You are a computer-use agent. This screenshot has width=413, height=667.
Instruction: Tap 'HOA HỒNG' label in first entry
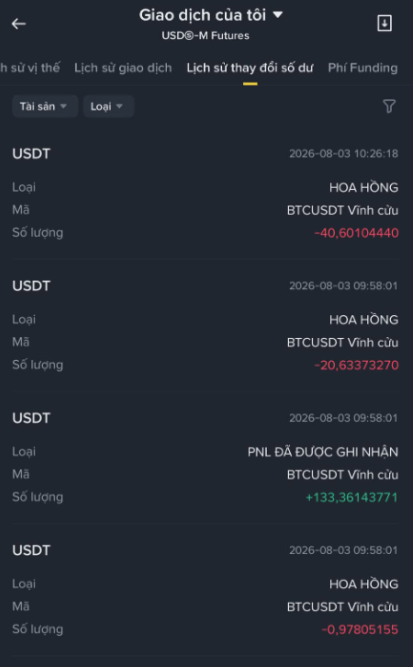[x=364, y=187]
